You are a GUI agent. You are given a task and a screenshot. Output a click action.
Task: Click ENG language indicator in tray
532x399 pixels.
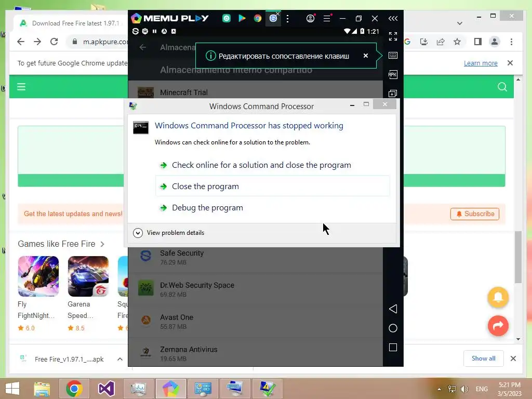(482, 389)
